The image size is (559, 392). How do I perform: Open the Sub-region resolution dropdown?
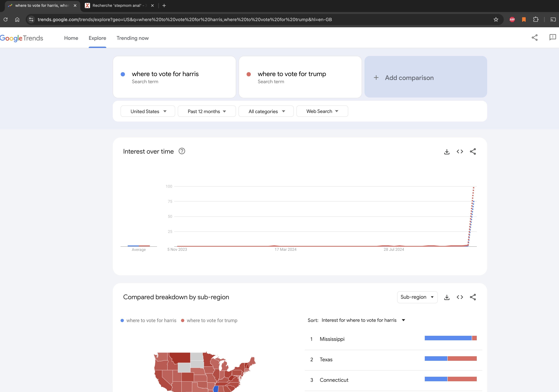(x=417, y=297)
